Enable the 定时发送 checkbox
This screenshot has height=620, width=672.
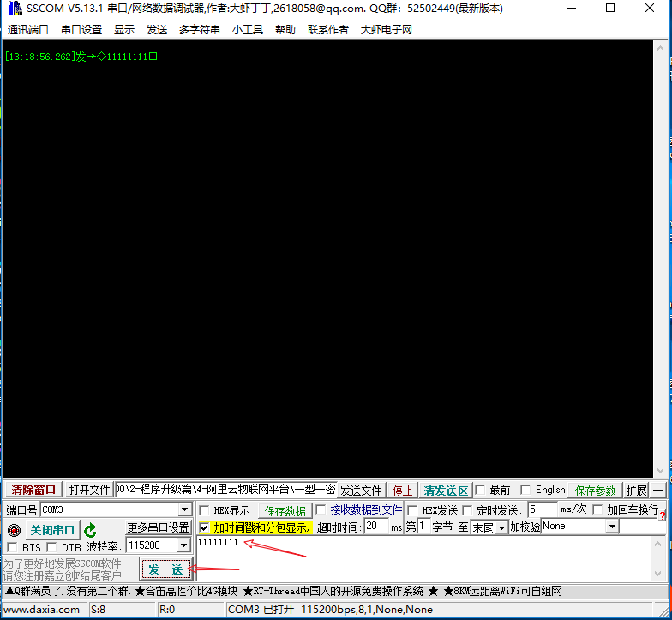click(x=467, y=510)
